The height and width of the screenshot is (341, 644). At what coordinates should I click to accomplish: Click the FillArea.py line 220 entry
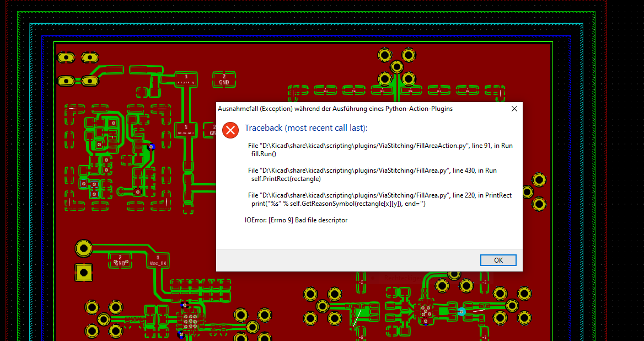point(380,195)
